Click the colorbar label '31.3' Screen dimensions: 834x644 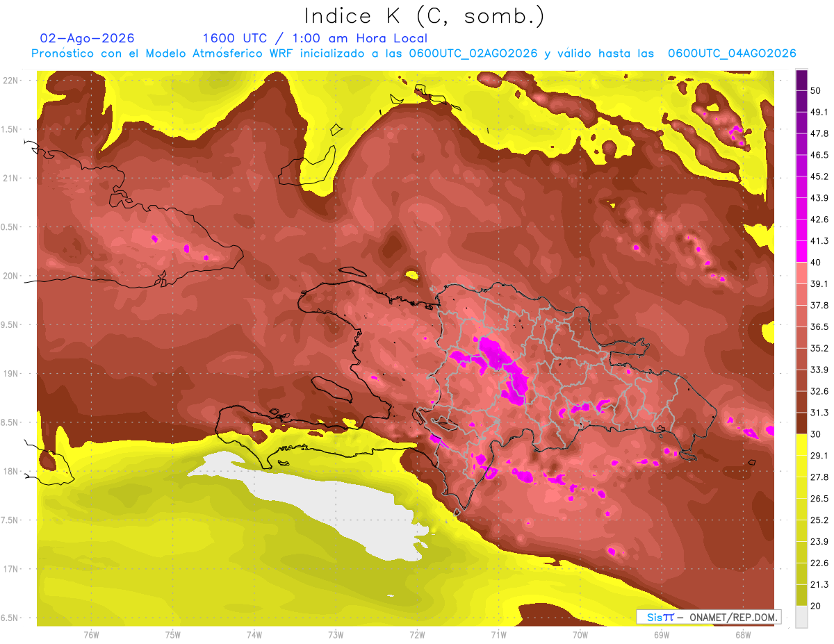819,413
